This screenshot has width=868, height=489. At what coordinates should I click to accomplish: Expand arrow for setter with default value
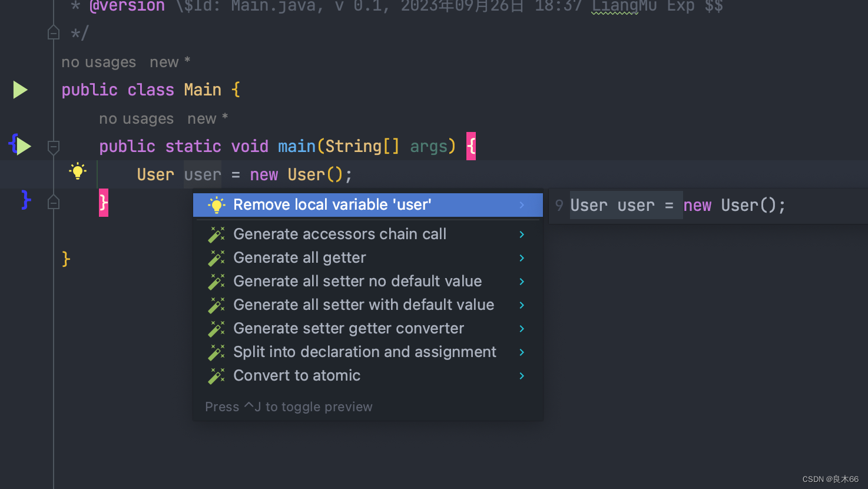click(522, 305)
